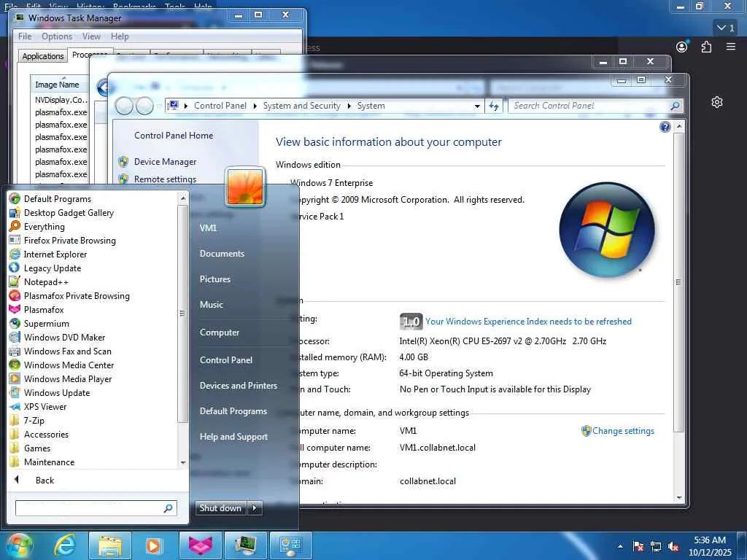Screen dimensions: 747x560
Task: Switch to Task Manager taskbar button
Action: [245, 545]
